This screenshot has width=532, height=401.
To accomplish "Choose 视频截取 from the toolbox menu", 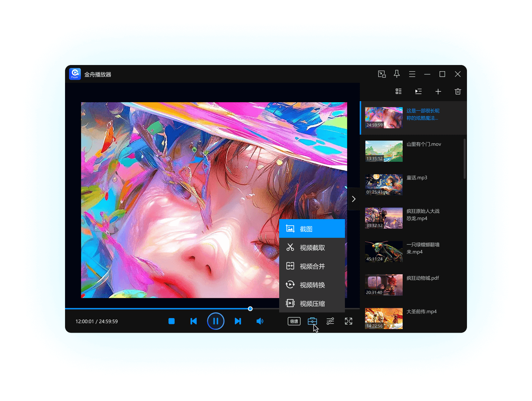I will 312,248.
